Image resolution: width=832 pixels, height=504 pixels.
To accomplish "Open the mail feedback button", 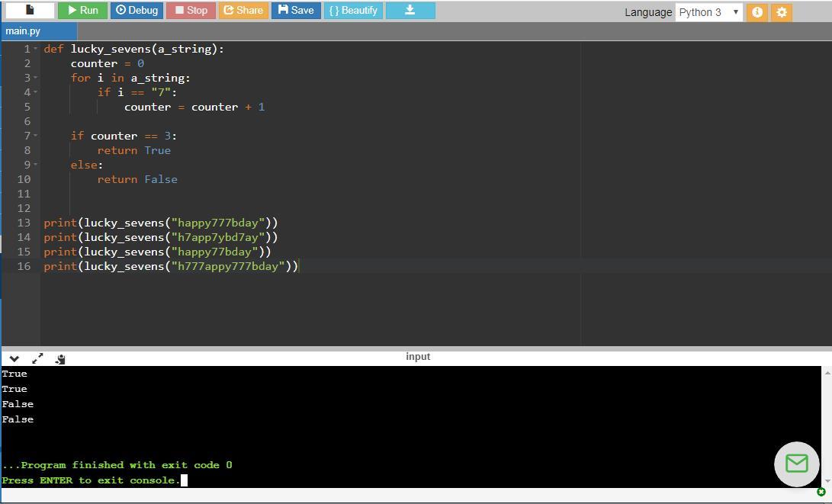I will click(x=796, y=463).
